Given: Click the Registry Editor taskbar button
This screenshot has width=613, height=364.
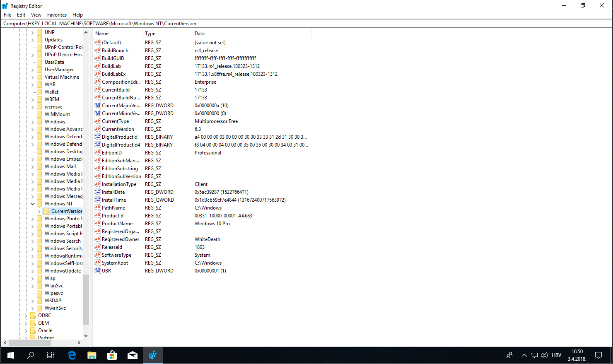Looking at the screenshot, I should (153, 355).
